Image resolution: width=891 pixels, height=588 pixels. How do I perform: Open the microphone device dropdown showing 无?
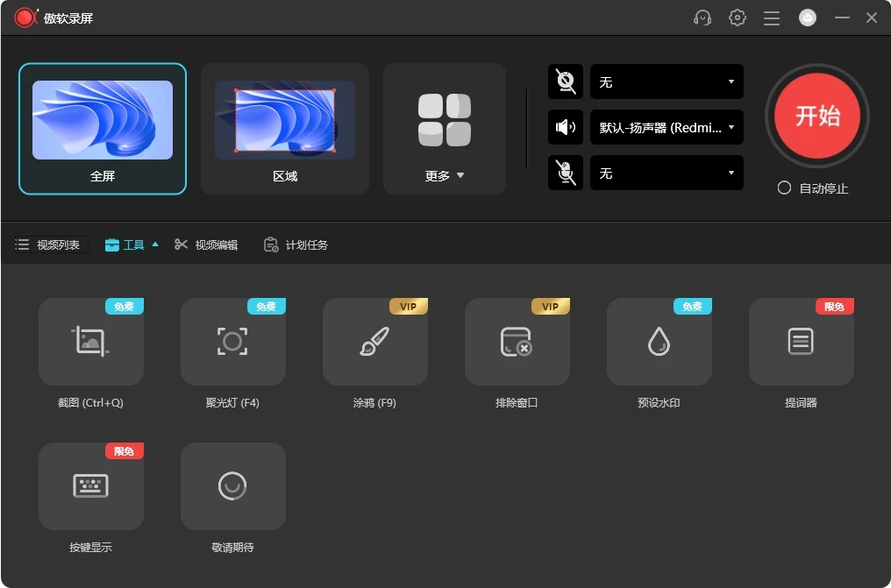pos(666,173)
